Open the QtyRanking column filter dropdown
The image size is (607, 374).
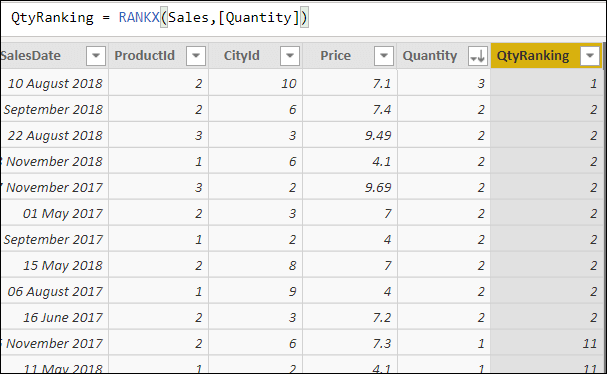click(x=590, y=56)
